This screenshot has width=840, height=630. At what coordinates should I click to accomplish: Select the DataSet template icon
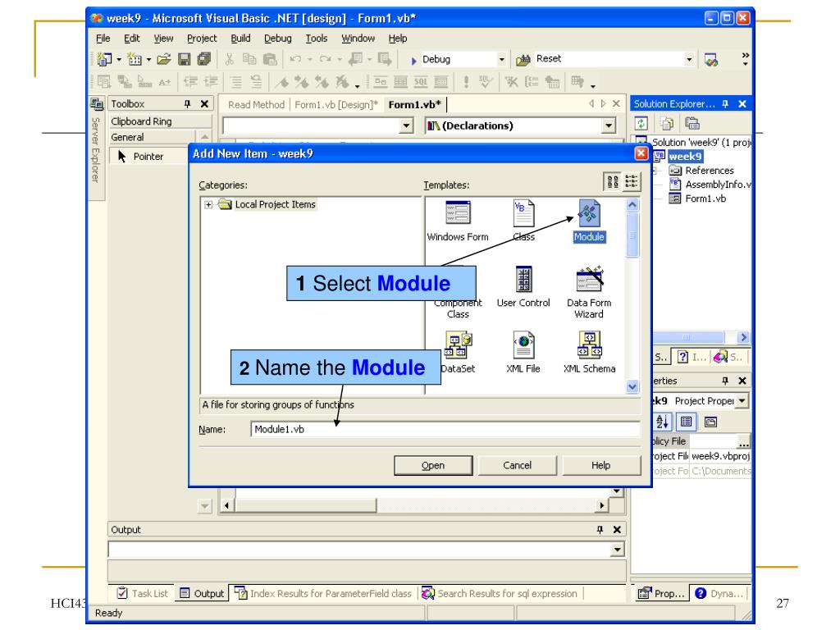coord(458,345)
